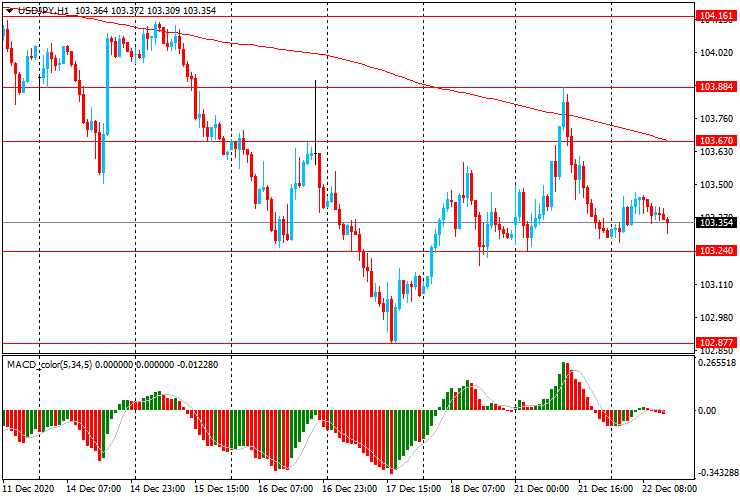Select the MACD_color(5,34,5) indicator label
Viewport: 740px width, 500px height.
tap(62, 364)
